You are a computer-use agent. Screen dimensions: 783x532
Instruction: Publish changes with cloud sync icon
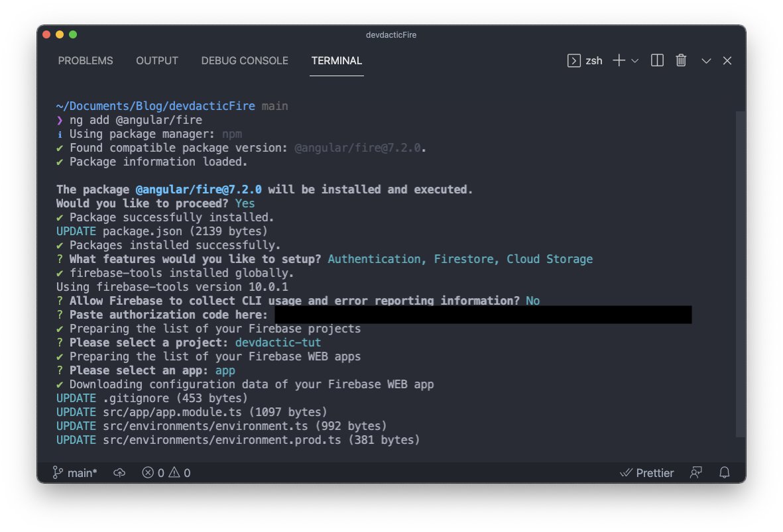pos(119,472)
